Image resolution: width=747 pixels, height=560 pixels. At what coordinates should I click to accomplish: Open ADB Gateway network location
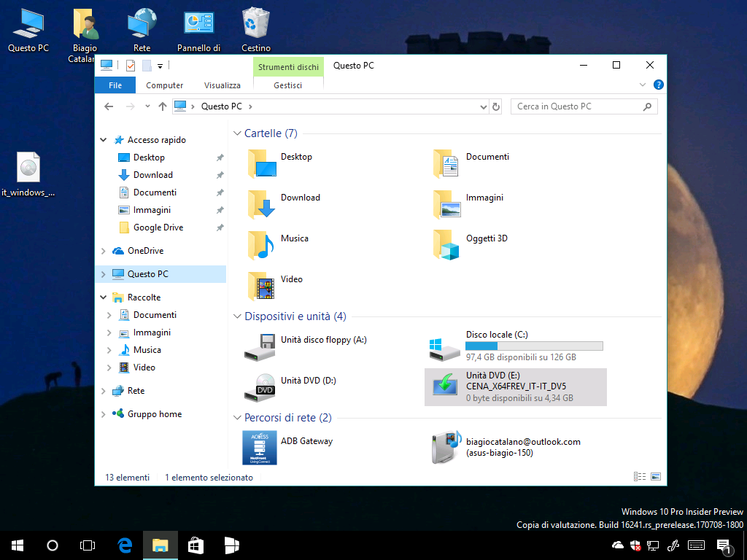pos(287,448)
